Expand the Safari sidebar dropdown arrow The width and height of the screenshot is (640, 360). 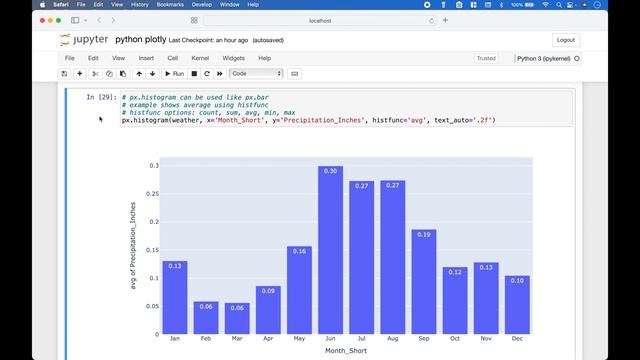85,20
